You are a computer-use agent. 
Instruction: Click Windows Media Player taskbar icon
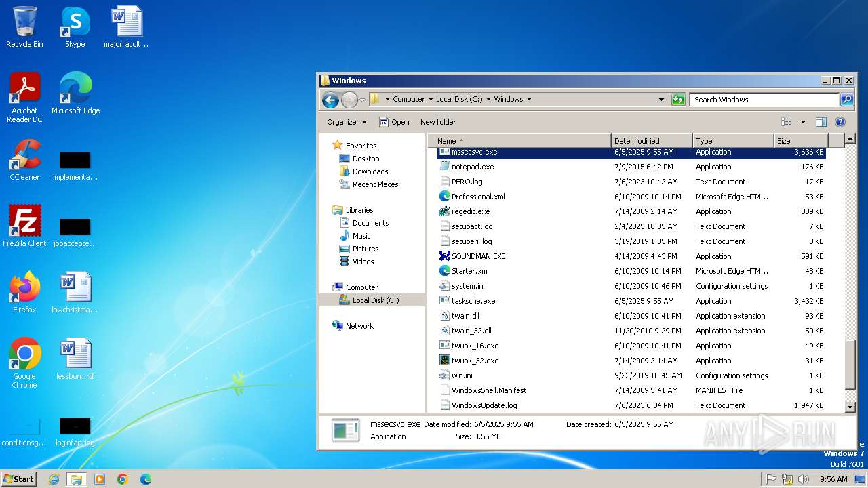tap(100, 479)
